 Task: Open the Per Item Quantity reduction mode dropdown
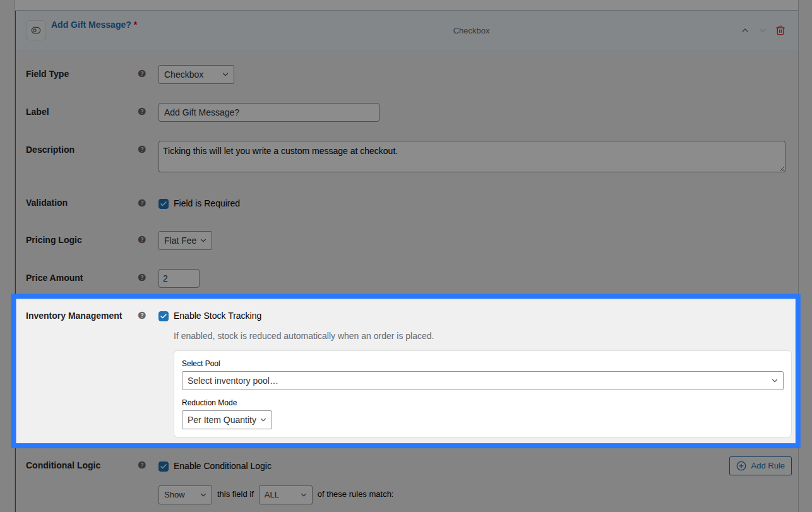tap(227, 420)
